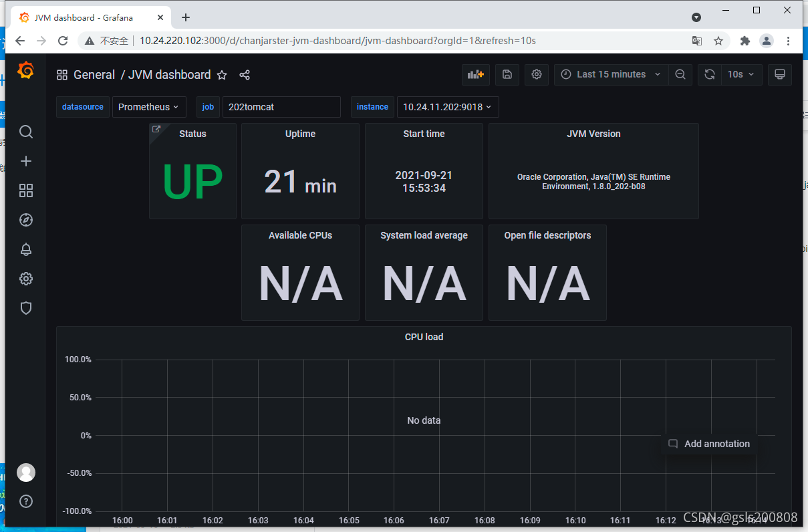Viewport: 808px width, 532px height.
Task: Open the Configuration gear in sidebar
Action: 26,279
